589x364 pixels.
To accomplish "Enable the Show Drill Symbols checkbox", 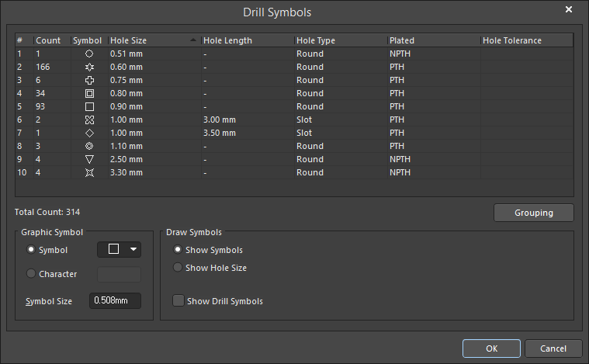I will (x=178, y=301).
